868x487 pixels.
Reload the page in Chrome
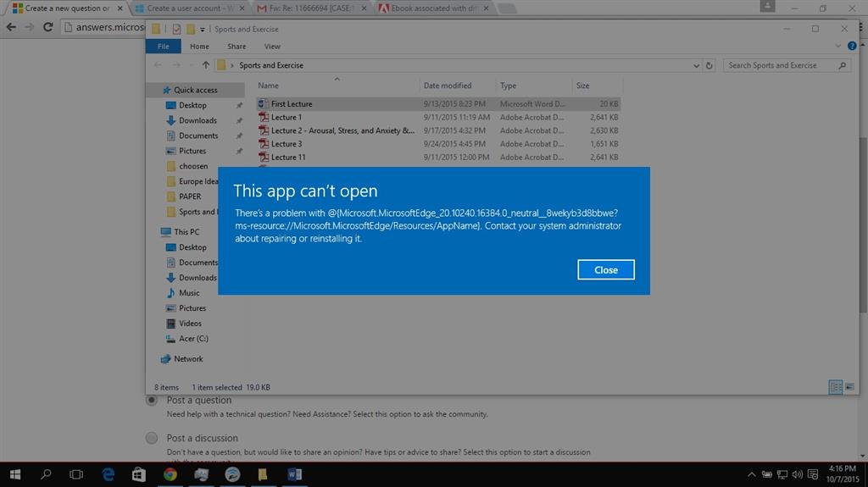point(47,26)
